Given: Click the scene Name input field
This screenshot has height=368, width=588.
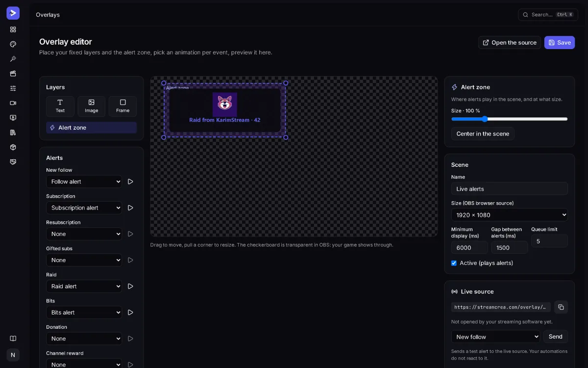Looking at the screenshot, I should 510,189.
